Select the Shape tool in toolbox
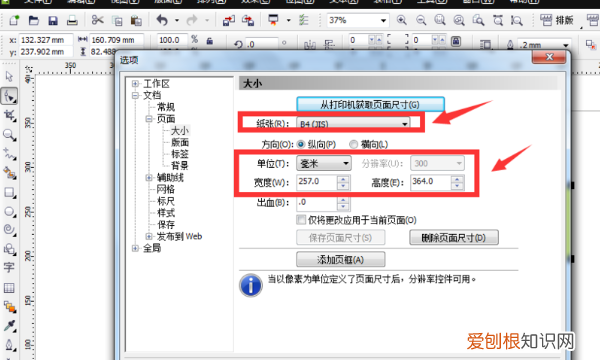 coord(9,96)
